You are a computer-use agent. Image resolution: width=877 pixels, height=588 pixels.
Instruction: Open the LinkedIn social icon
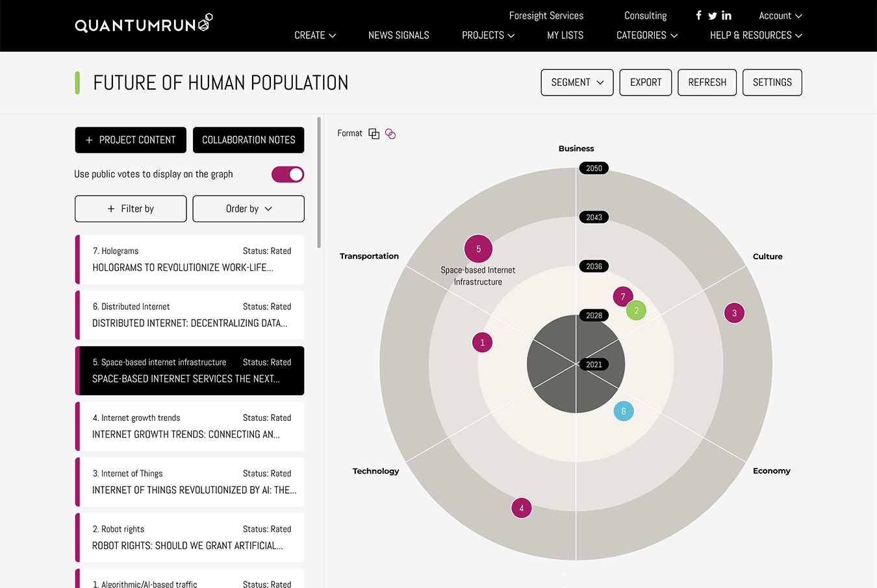coord(726,16)
